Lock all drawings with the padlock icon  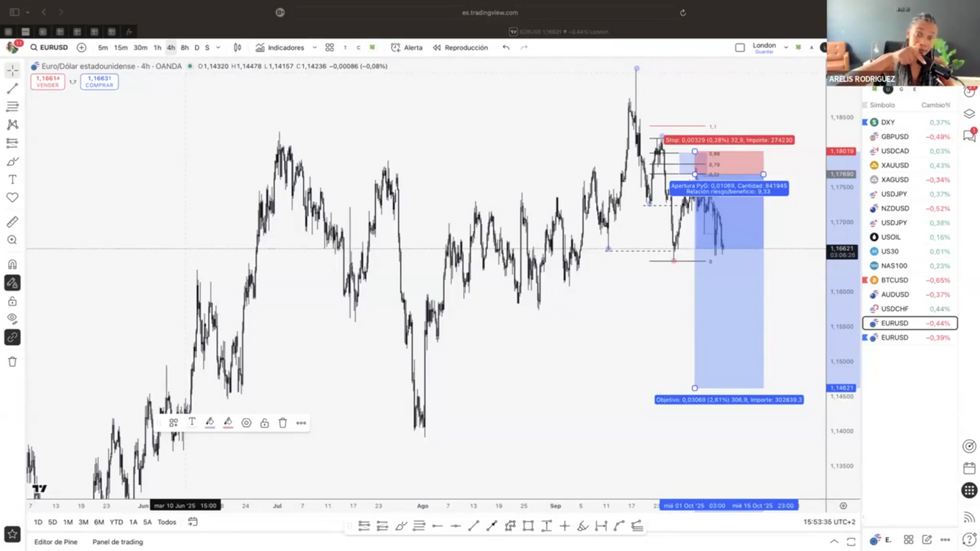pos(12,301)
